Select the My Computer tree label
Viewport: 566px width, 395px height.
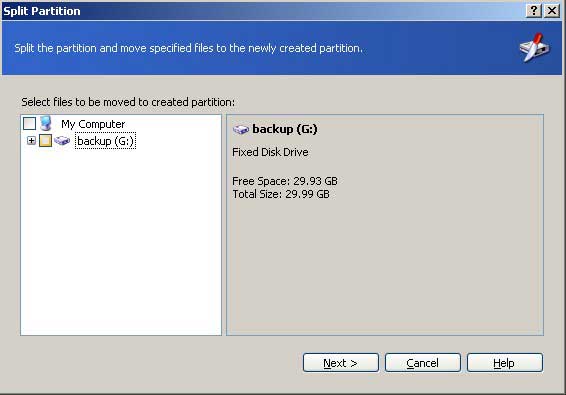93,124
